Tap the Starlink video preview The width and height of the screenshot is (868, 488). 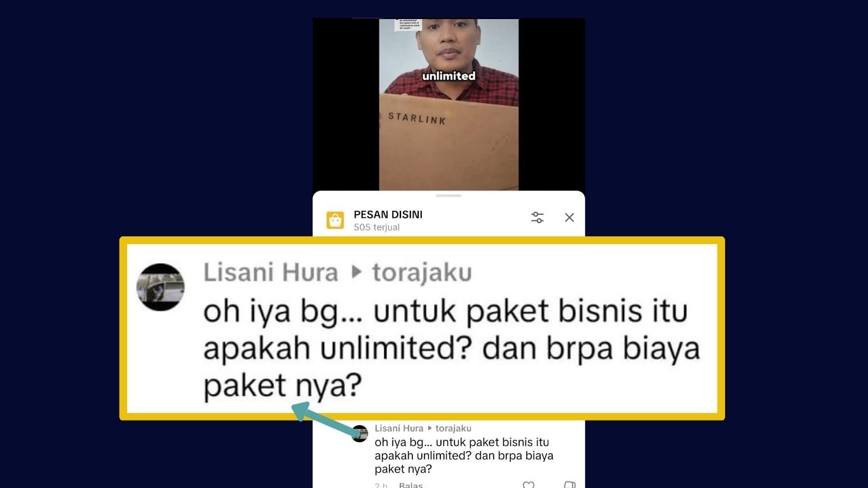[449, 104]
